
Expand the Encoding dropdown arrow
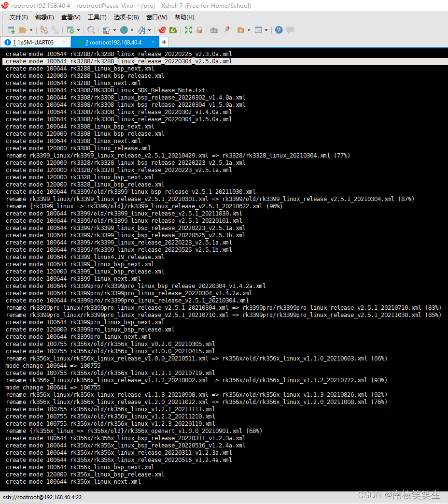pyautogui.click(x=132, y=30)
